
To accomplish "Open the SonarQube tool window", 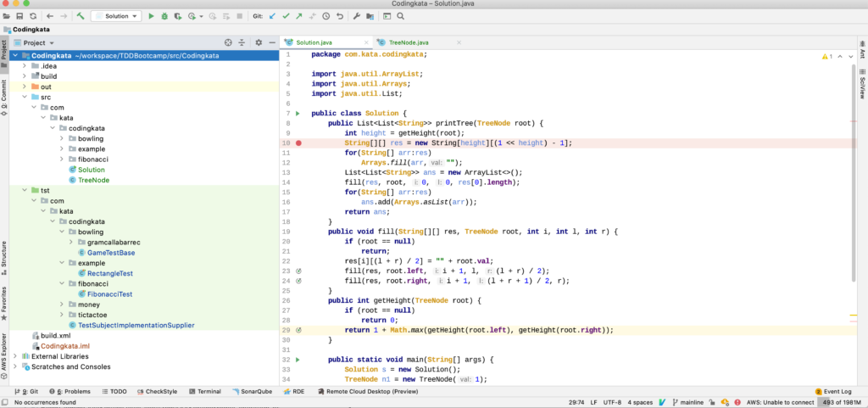I will point(253,391).
